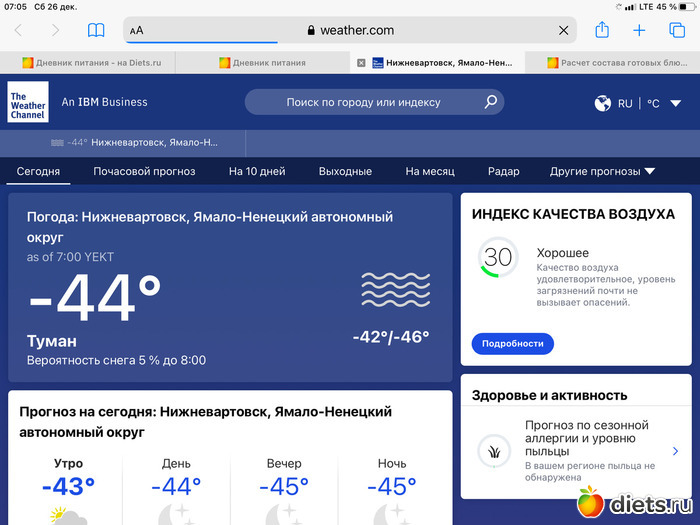Open the AA reader text size menu
Viewport: 700px width, 525px height.
tap(137, 30)
